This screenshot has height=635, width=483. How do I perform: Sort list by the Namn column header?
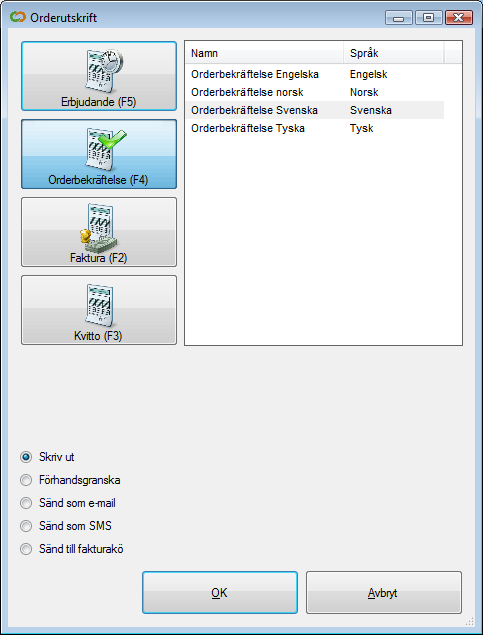coord(264,53)
